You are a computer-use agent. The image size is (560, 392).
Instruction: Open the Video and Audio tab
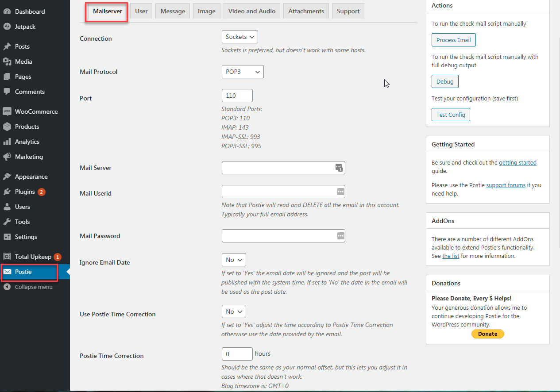252,11
